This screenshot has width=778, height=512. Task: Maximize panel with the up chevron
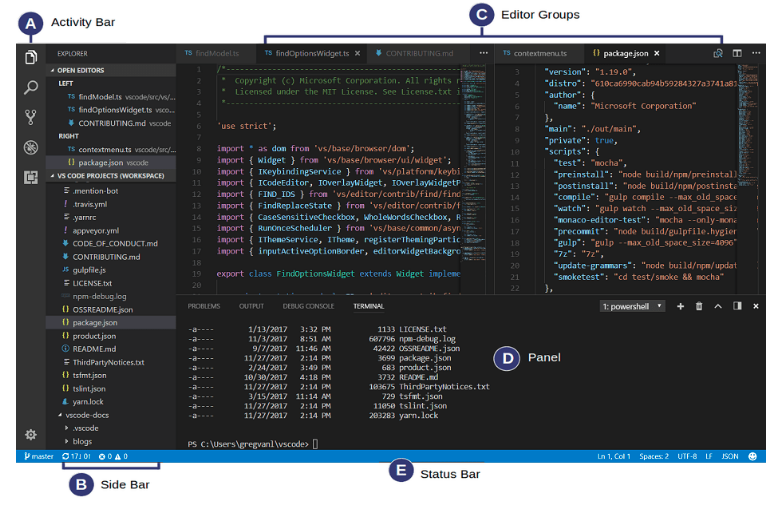pyautogui.click(x=718, y=306)
